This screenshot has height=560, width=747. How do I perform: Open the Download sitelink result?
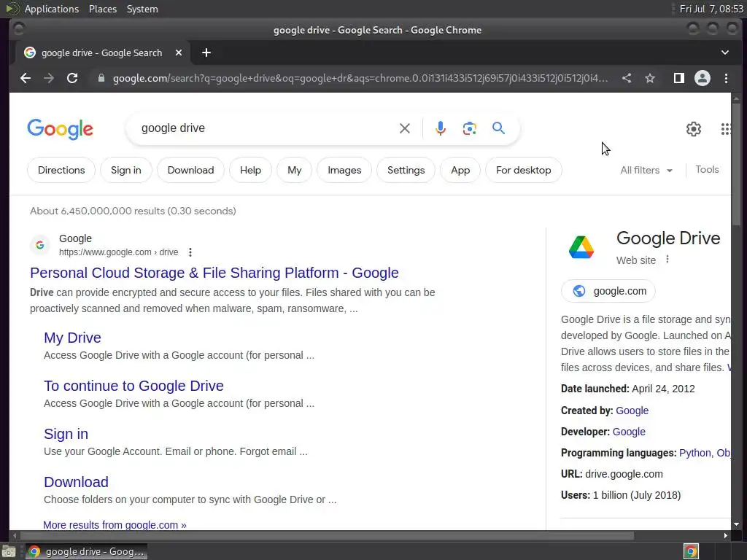[x=76, y=482]
